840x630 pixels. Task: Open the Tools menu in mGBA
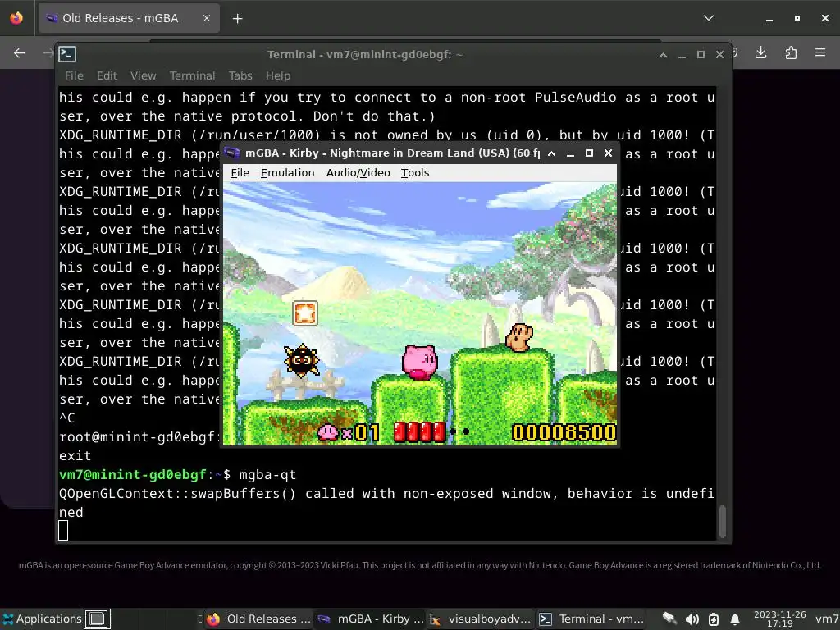pyautogui.click(x=414, y=172)
